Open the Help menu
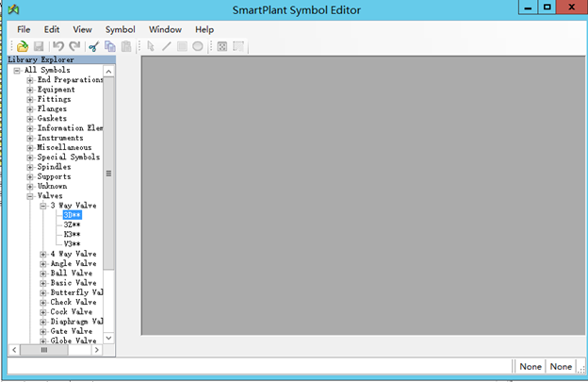 204,29
